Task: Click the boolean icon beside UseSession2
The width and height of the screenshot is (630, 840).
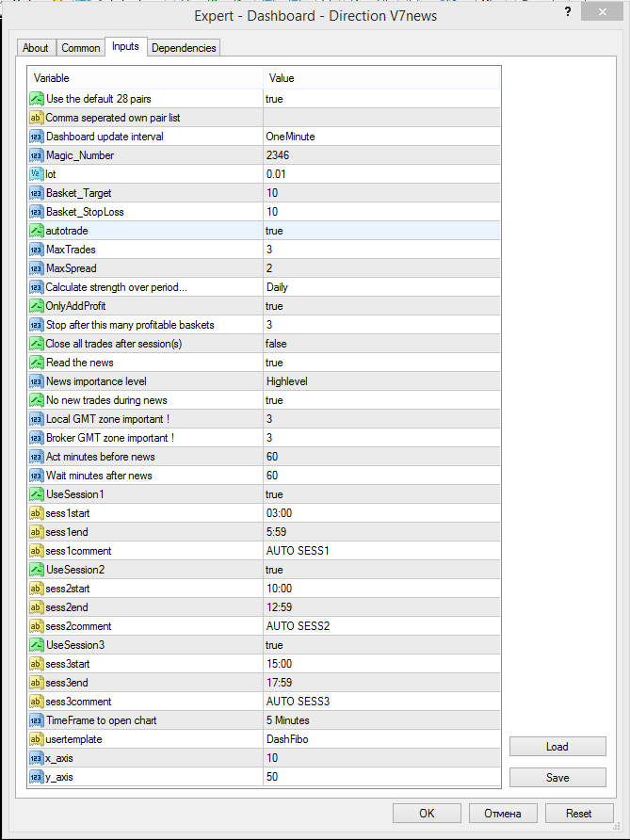Action: pyautogui.click(x=37, y=570)
